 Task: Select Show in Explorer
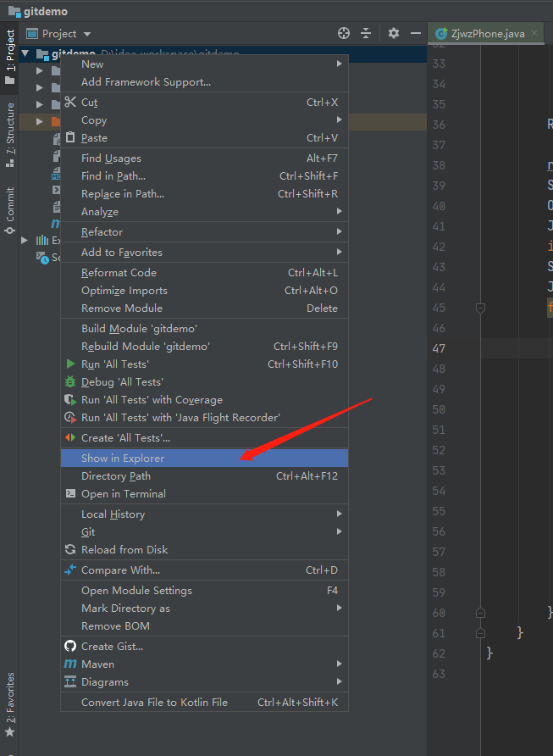pos(204,458)
